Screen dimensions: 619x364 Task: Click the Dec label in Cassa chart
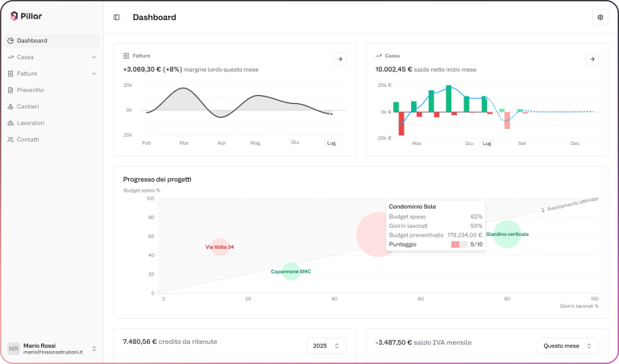575,143
